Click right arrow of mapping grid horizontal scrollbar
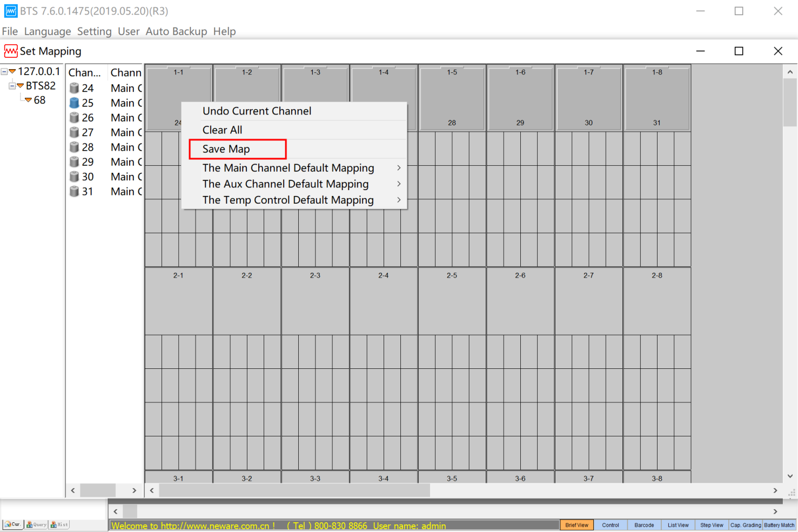798x532 pixels. tap(775, 490)
